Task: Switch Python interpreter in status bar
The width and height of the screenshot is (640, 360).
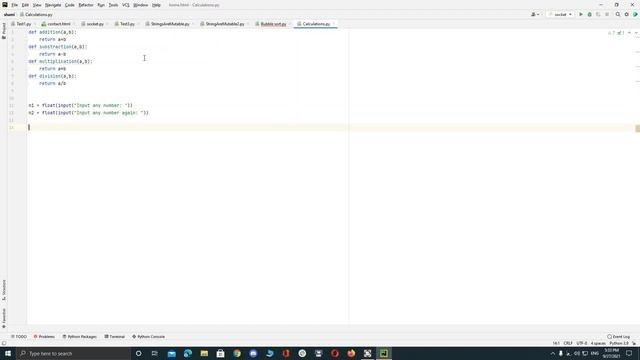Action: (x=619, y=343)
